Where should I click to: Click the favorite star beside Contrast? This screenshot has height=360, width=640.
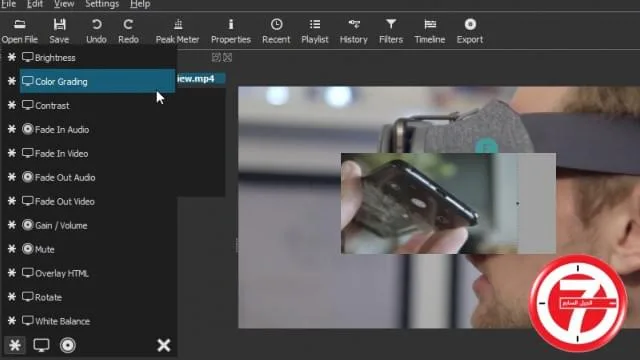click(12, 105)
